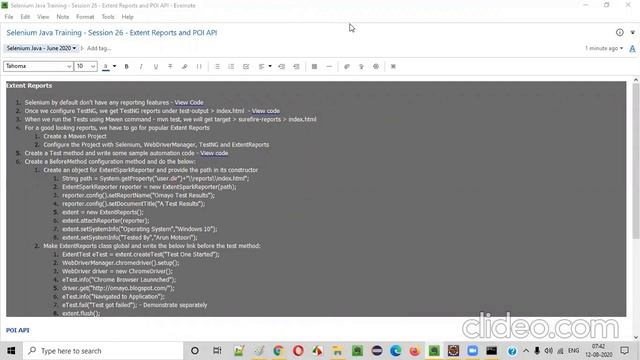The image size is (640, 360).
Task: Open the font size dropdown
Action: pos(86,66)
